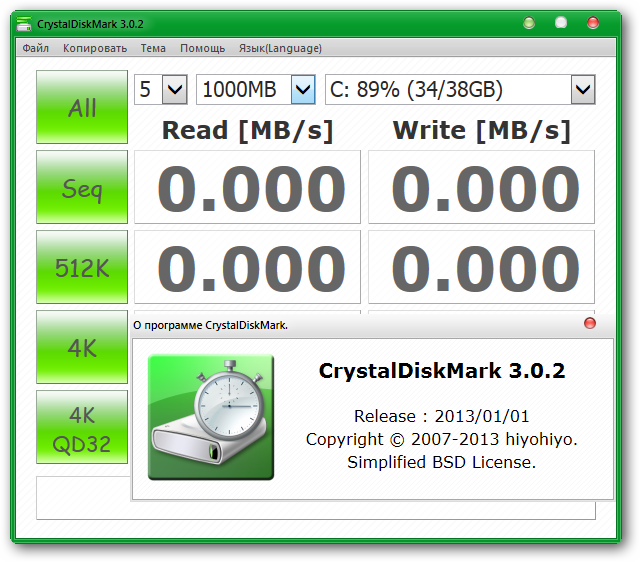Screen dimensions: 640x562
Task: Expand the drive selector dropdown arrow
Action: coord(583,89)
